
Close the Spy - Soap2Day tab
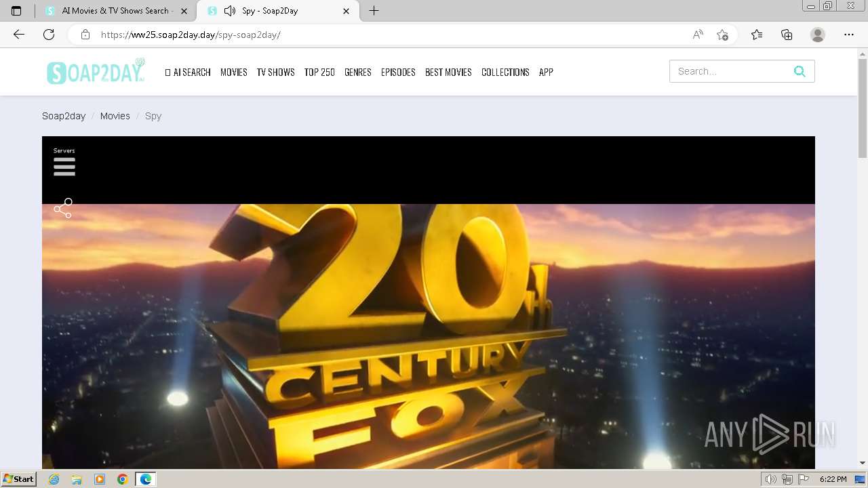click(347, 11)
